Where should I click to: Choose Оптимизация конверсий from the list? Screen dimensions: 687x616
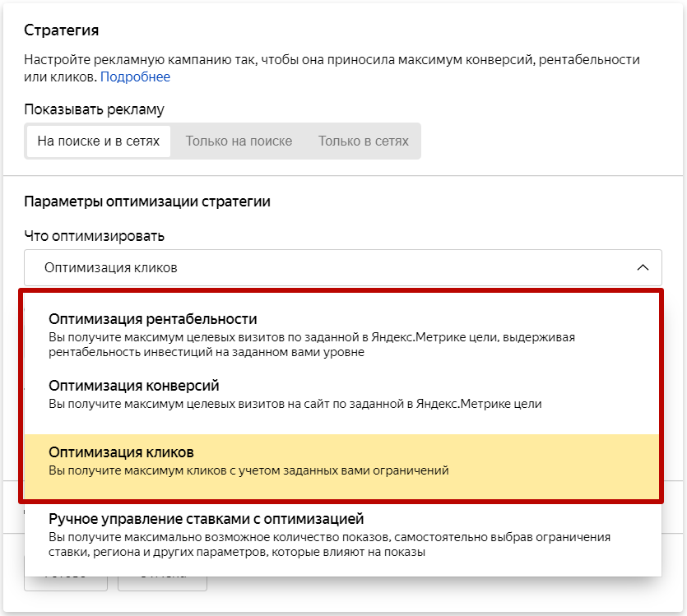pos(134,386)
